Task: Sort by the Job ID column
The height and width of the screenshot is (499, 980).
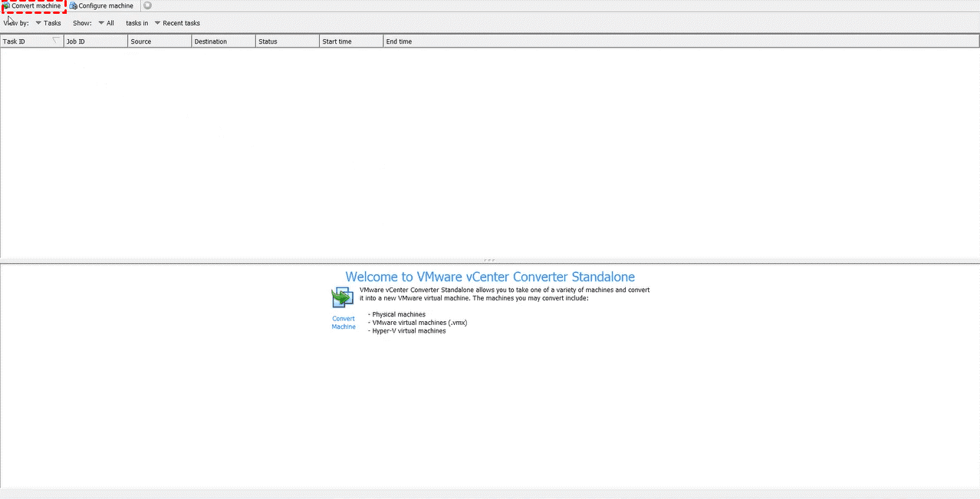Action: click(x=95, y=41)
